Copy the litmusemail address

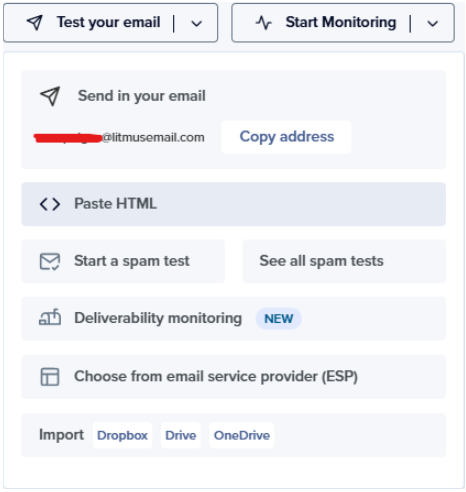point(287,137)
